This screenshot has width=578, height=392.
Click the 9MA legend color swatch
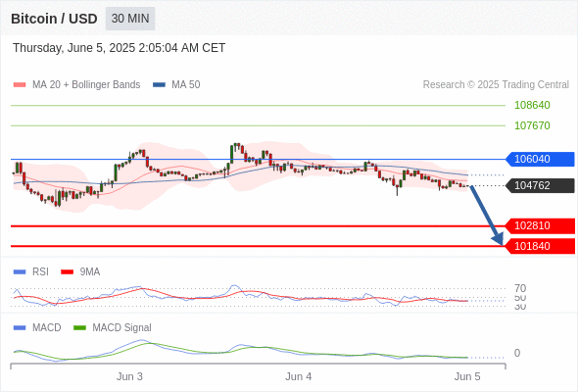pyautogui.click(x=67, y=272)
